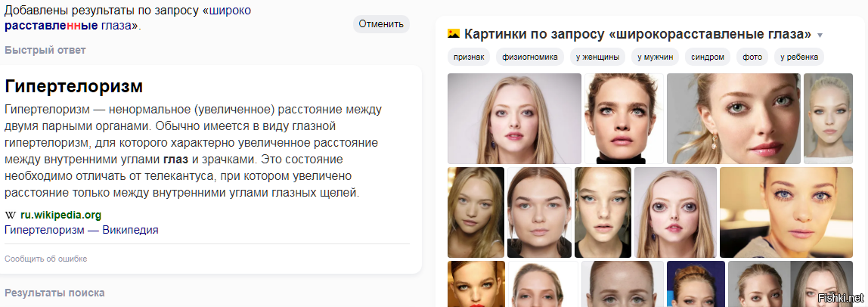Image resolution: width=868 pixels, height=307 pixels.
Task: Expand the dropdown arrow after Картинки по запросу
Action: tap(820, 36)
